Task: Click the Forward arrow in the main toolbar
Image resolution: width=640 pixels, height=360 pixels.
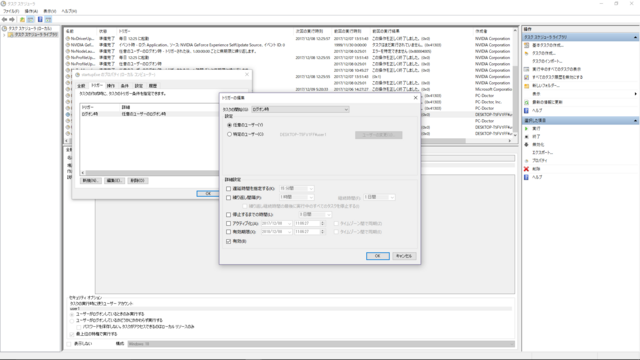Action: [x=12, y=19]
